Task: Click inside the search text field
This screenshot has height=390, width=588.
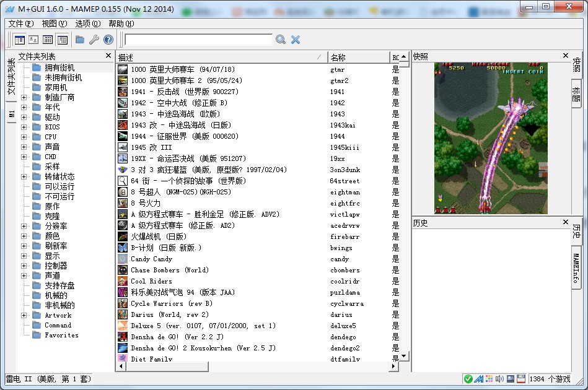Action: [x=198, y=40]
